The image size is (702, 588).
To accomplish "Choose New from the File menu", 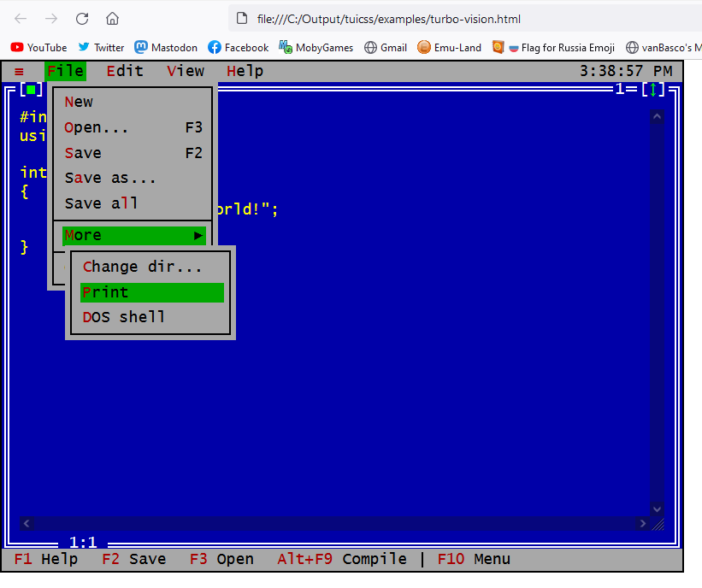I will tap(133, 102).
